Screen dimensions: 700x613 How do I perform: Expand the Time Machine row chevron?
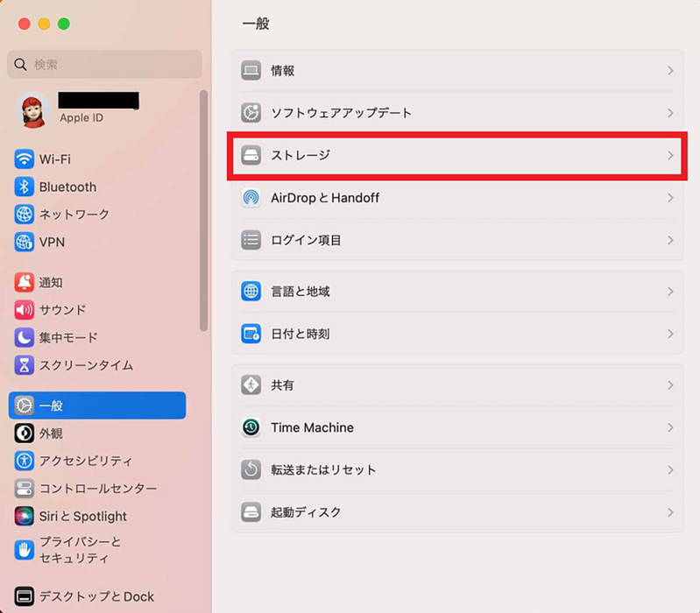[670, 427]
